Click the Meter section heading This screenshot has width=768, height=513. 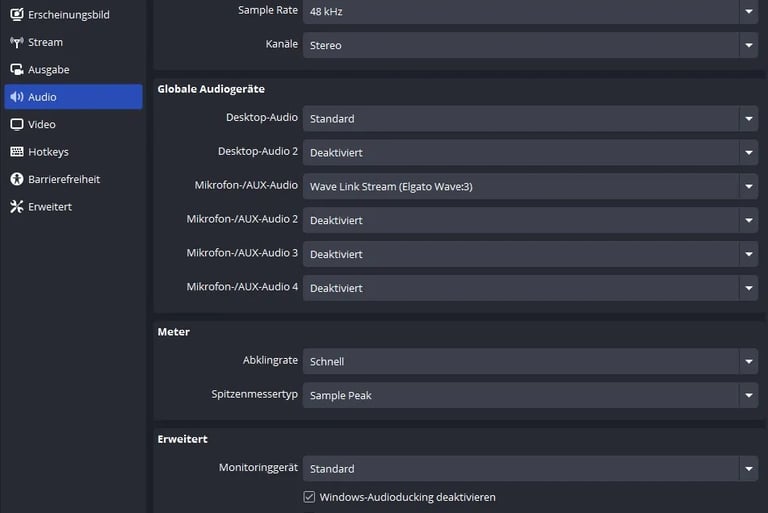click(x=173, y=332)
